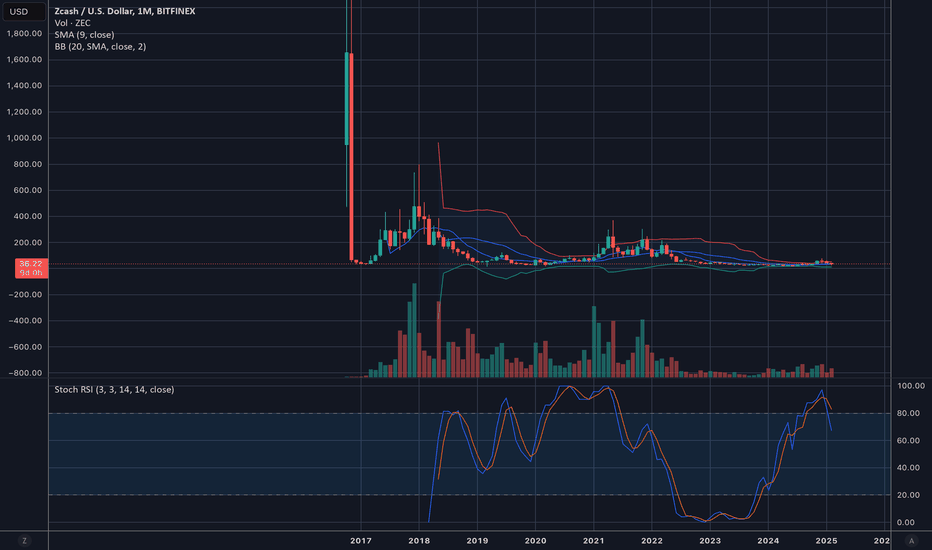Image resolution: width=932 pixels, height=550 pixels.
Task: Click the 0.00 Stoch RSI scale label
Action: point(906,522)
